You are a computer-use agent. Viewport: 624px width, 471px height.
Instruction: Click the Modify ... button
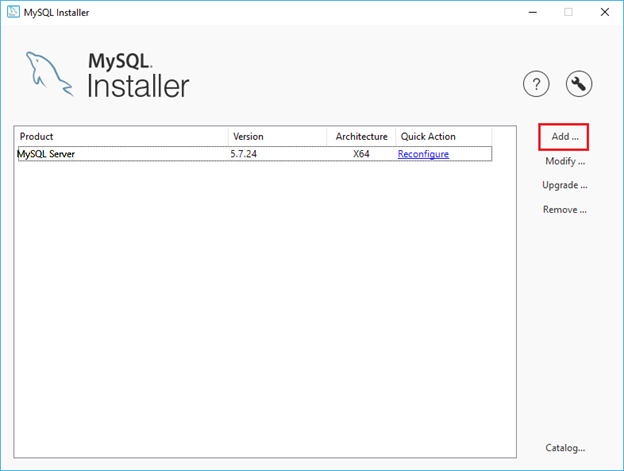565,161
